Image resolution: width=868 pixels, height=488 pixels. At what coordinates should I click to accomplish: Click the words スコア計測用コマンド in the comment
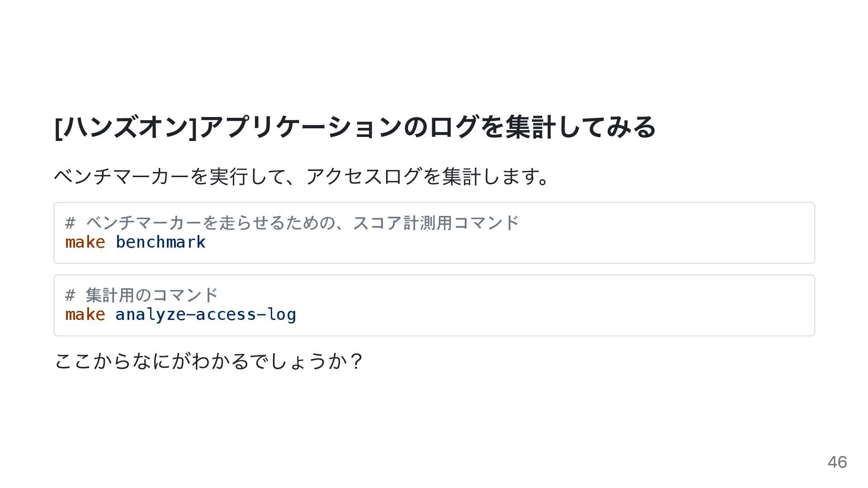(x=436, y=223)
